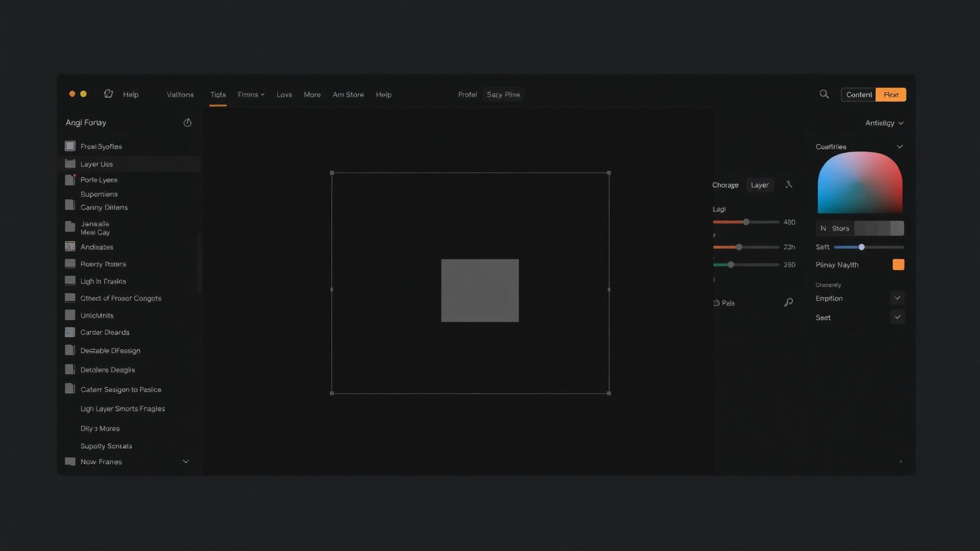Click the icon before Pele label
Image resolution: width=980 pixels, height=551 pixels.
point(716,303)
